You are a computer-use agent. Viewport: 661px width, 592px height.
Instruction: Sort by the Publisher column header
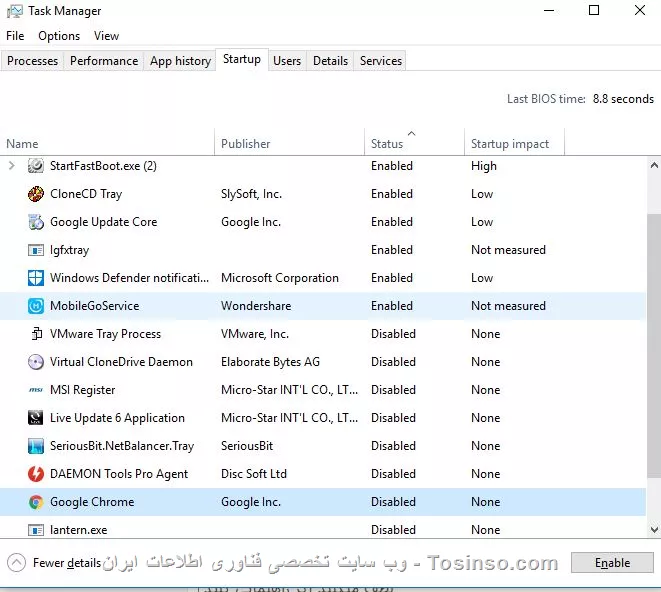tap(245, 144)
